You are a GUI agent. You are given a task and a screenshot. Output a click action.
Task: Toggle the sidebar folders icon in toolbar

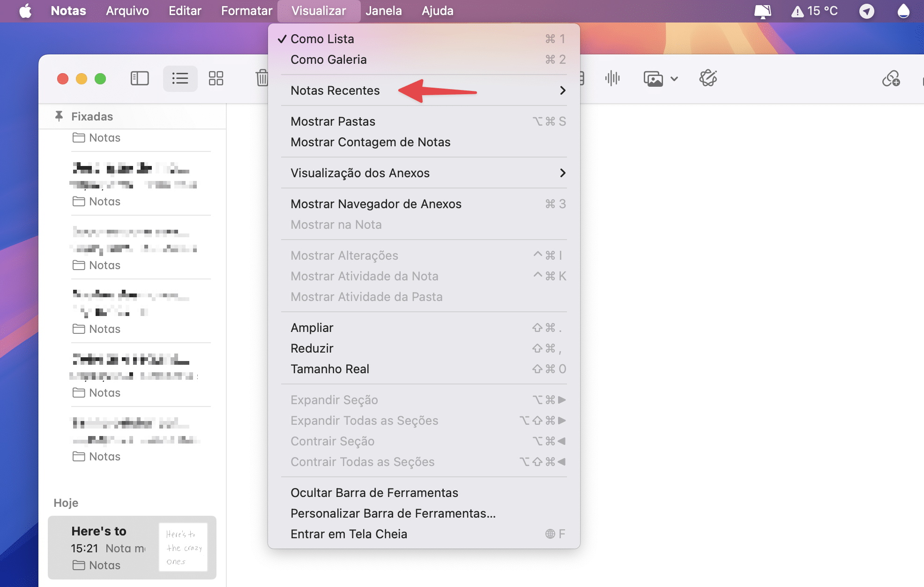click(139, 78)
